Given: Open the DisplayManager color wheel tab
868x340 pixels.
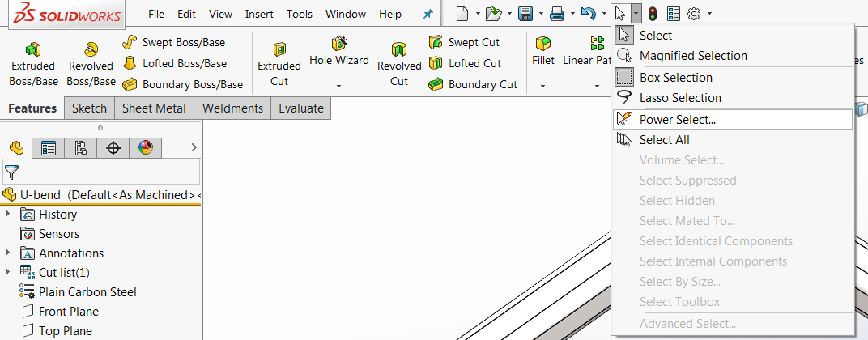Looking at the screenshot, I should pos(145,148).
